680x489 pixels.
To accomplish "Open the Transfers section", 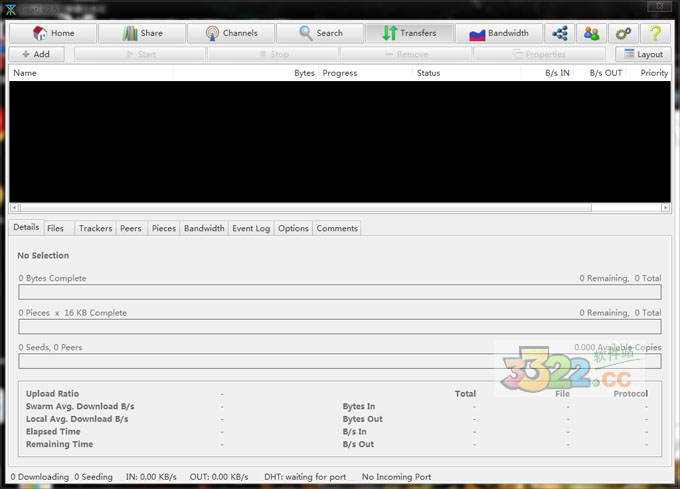I will click(409, 33).
